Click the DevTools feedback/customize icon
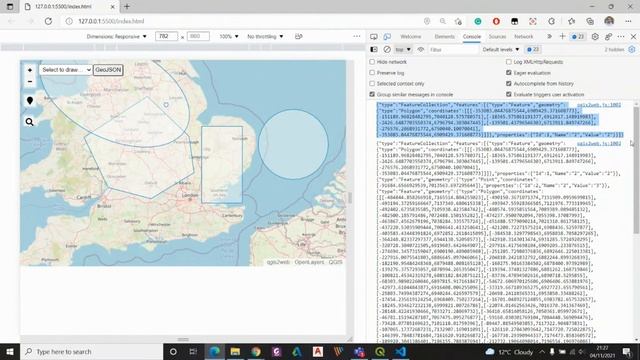This screenshot has height=360, width=640. (608, 36)
